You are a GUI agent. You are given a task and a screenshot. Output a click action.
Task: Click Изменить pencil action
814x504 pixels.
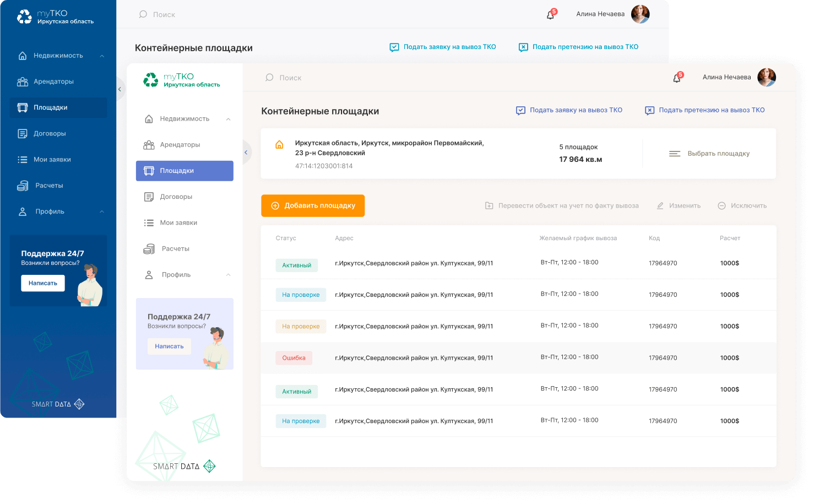pos(679,205)
